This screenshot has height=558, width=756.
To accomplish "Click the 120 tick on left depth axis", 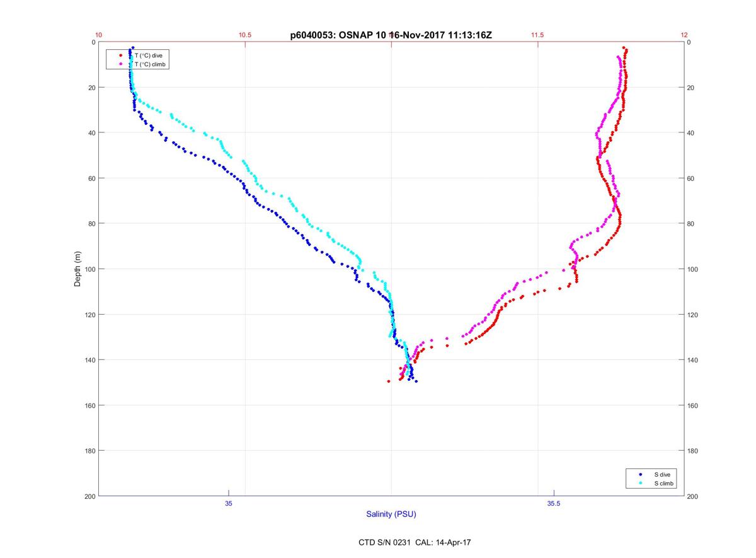I will (x=90, y=315).
